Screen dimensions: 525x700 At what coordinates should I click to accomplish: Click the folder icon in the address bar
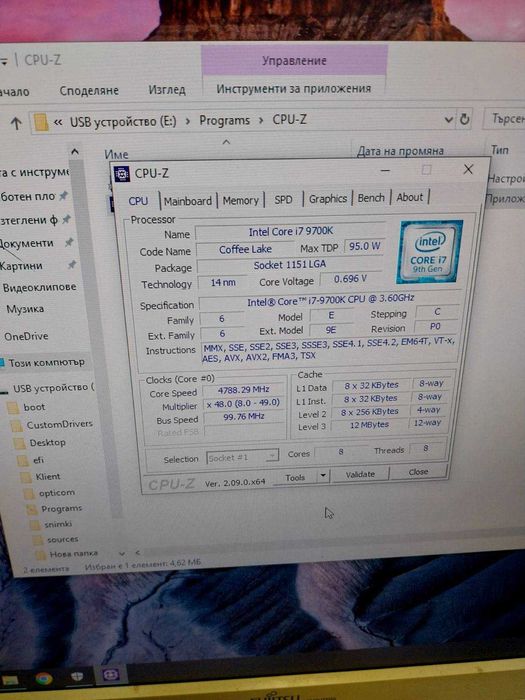click(41, 122)
